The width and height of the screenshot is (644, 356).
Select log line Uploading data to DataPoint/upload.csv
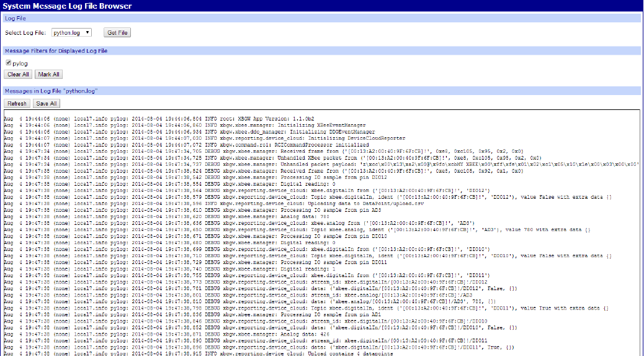pyautogui.click(x=213, y=204)
